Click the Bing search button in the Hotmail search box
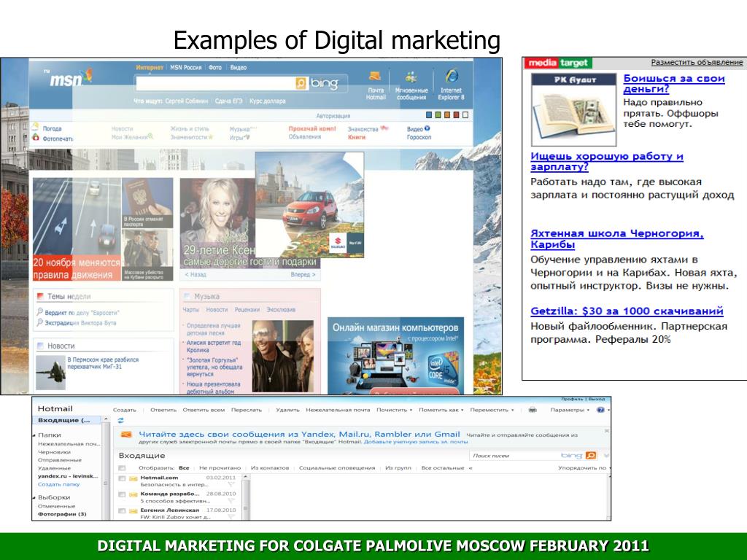This screenshot has height=560, width=747. [591, 456]
